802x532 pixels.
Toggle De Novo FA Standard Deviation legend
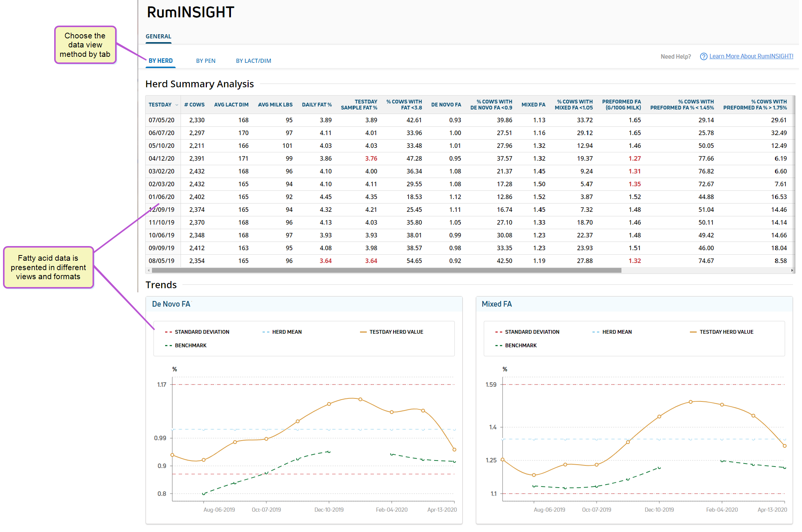click(197, 332)
